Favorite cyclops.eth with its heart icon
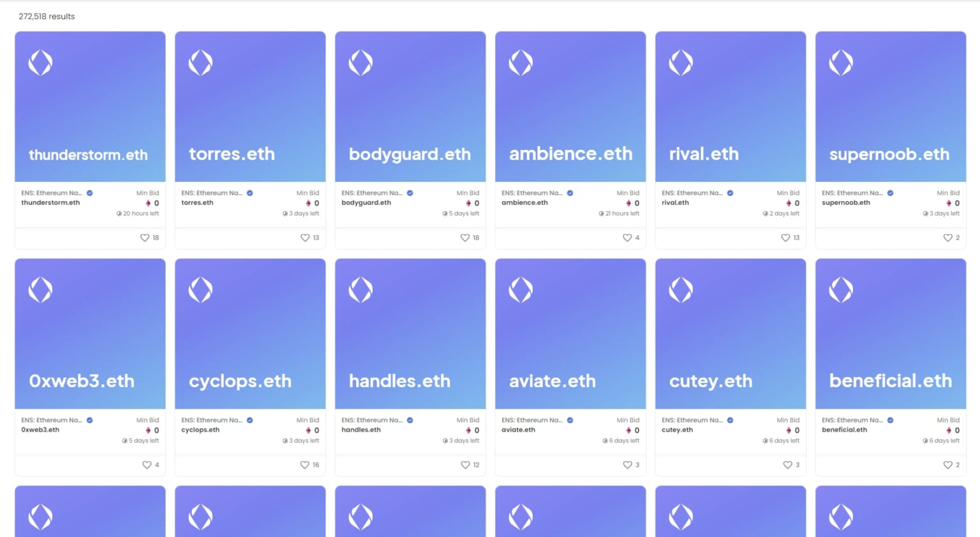 (304, 465)
